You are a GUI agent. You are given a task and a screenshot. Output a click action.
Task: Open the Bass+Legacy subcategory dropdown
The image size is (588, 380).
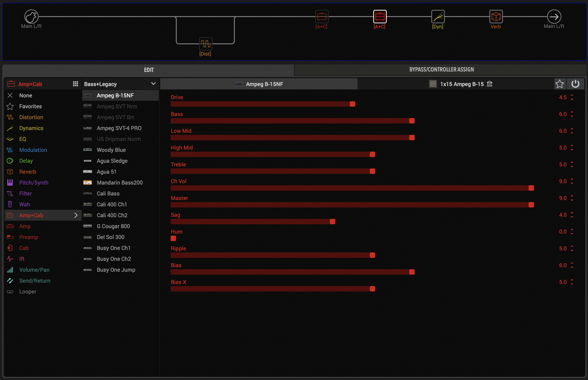[120, 84]
